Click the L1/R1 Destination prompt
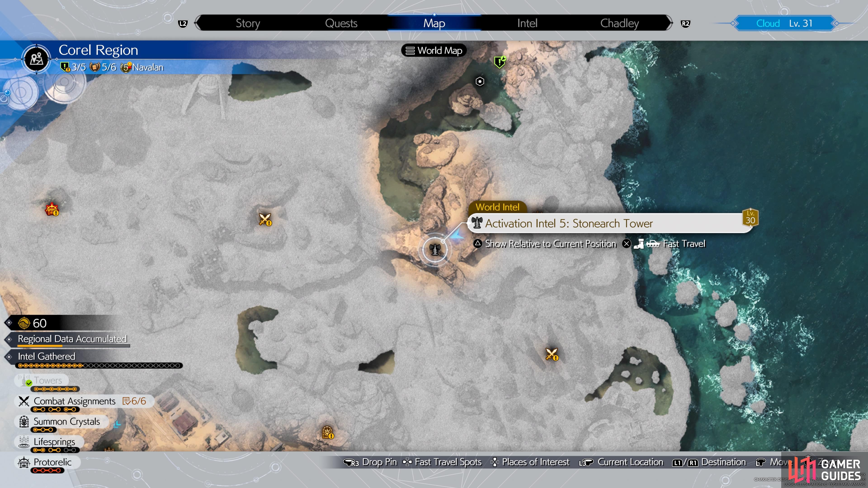 (x=709, y=462)
